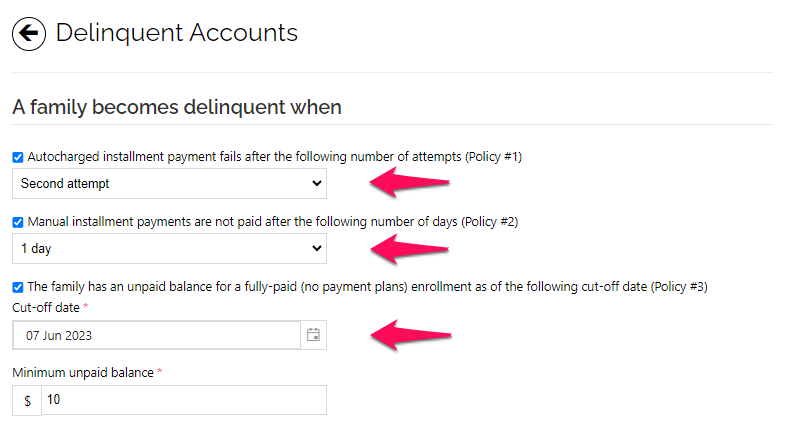The image size is (788, 436).
Task: Click chevron arrow on the attempts select box
Action: [x=317, y=183]
